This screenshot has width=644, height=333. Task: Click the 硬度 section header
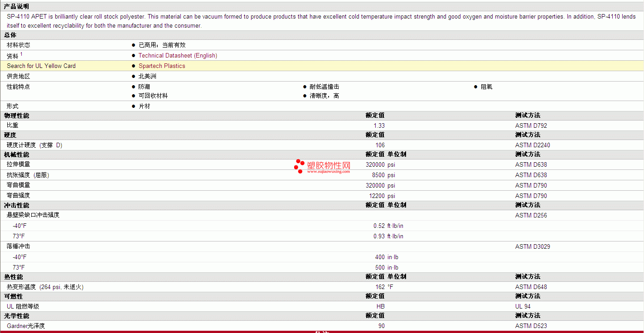(10, 135)
